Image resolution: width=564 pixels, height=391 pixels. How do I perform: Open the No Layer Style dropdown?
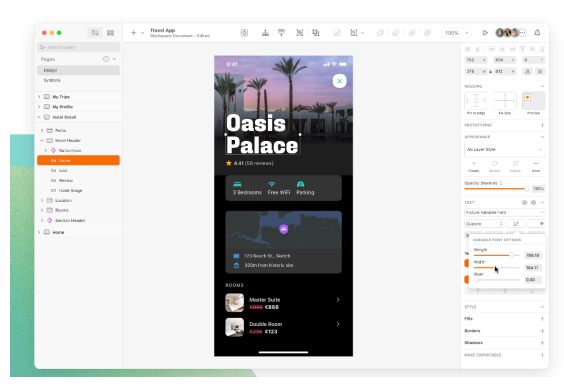coord(505,150)
